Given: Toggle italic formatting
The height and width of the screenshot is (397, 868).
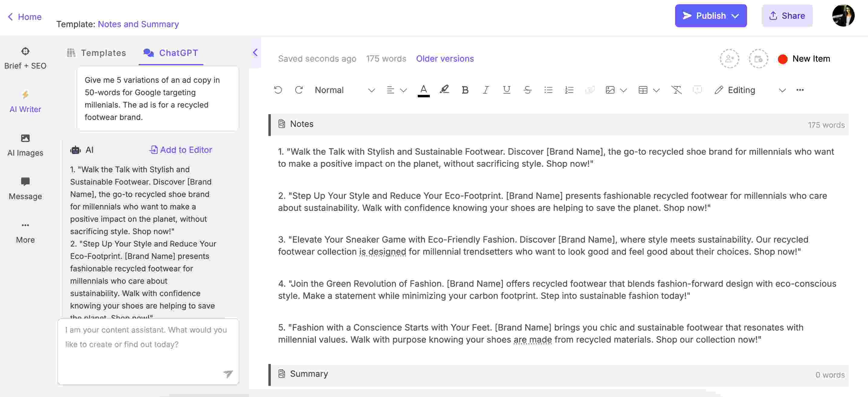Looking at the screenshot, I should pyautogui.click(x=486, y=90).
